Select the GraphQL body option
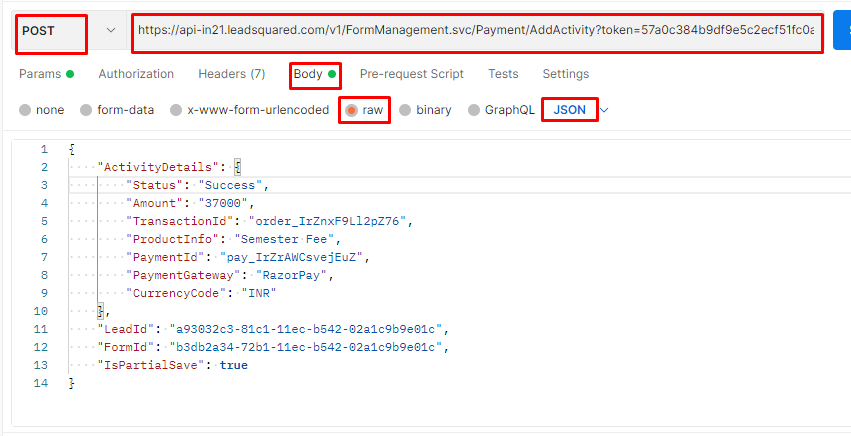851x436 pixels. [501, 110]
